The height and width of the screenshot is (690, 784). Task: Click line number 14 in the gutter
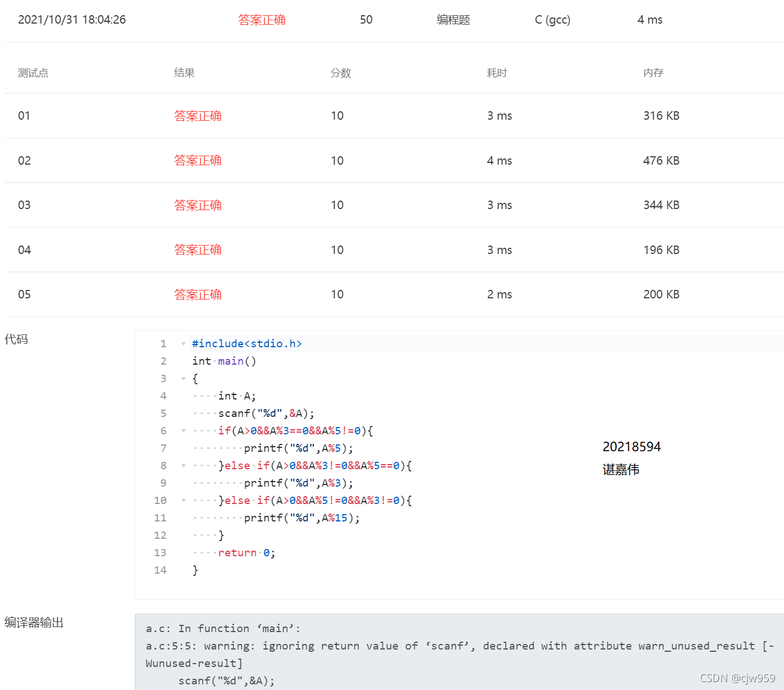160,570
